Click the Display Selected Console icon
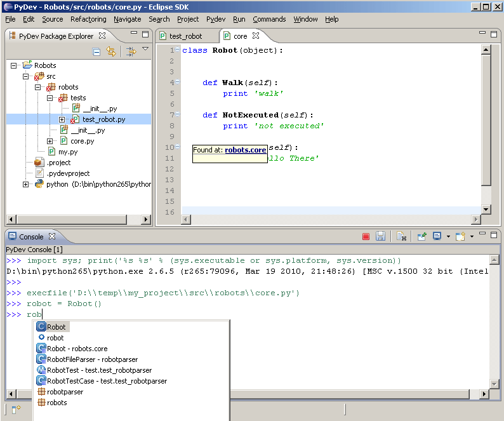 [437, 236]
